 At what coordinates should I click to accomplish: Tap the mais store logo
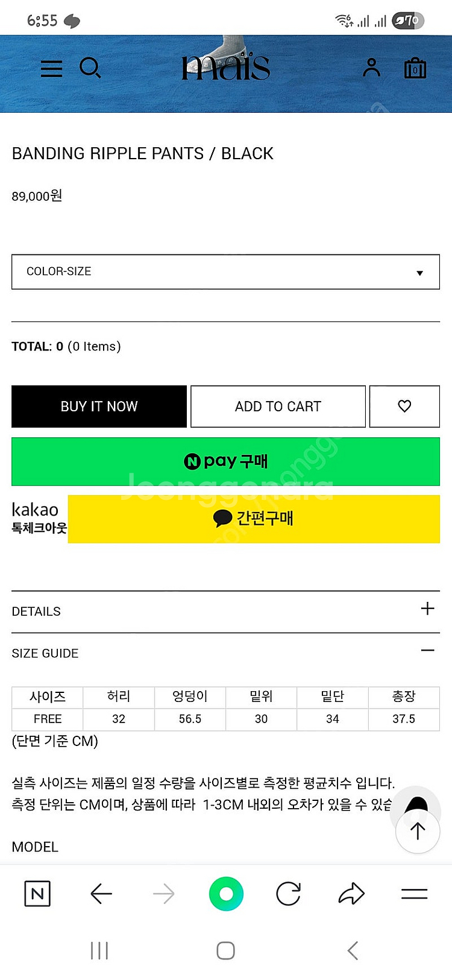tap(226, 67)
